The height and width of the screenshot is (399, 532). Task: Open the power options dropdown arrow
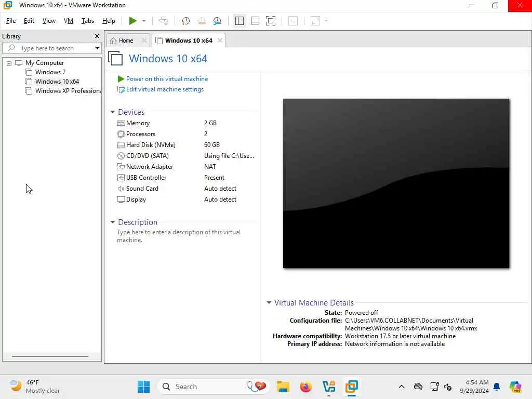point(144,21)
